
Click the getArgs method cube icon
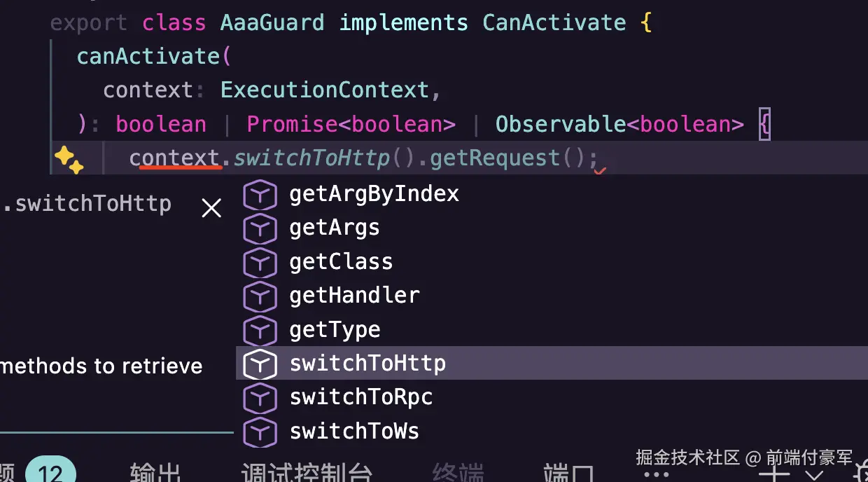260,228
